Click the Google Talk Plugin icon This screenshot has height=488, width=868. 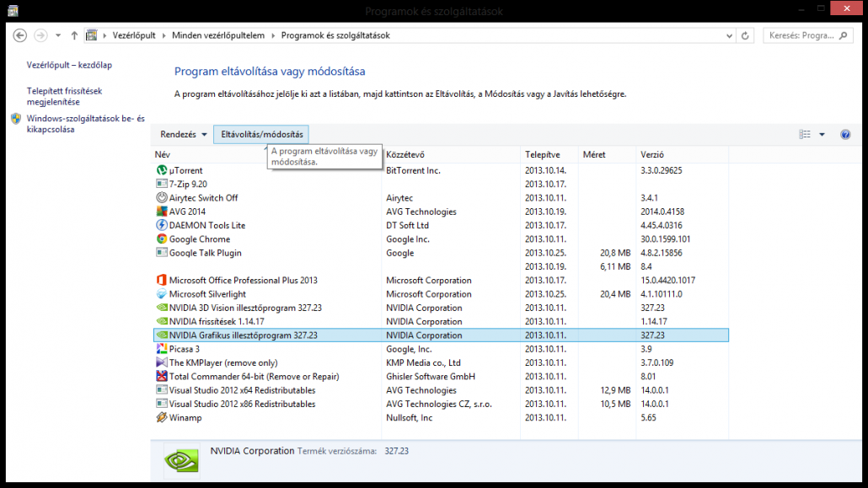tap(162, 253)
